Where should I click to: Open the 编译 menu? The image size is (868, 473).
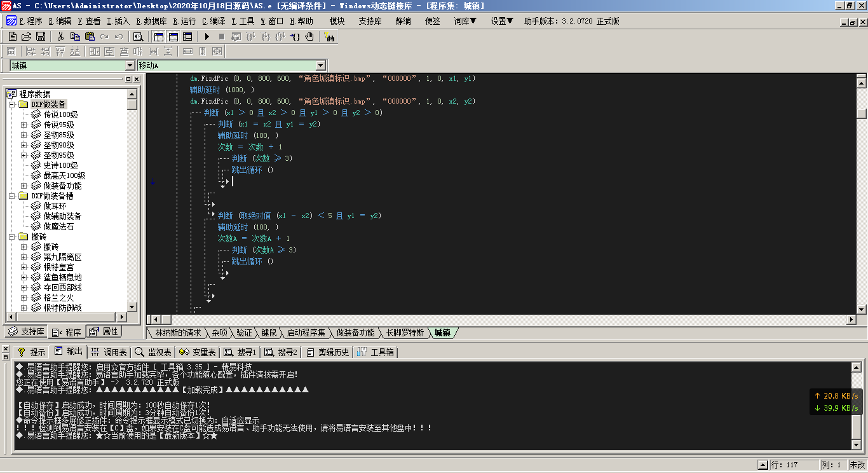point(214,21)
